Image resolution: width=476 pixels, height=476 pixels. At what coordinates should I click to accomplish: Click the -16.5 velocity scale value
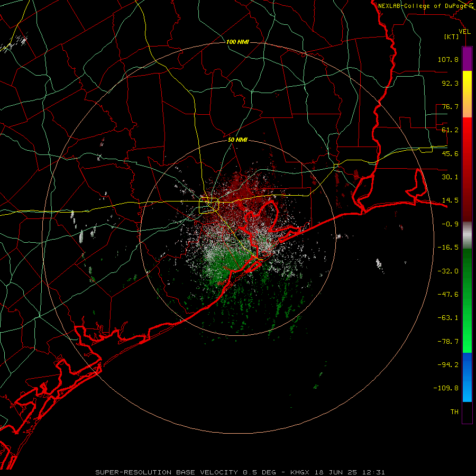[448, 248]
